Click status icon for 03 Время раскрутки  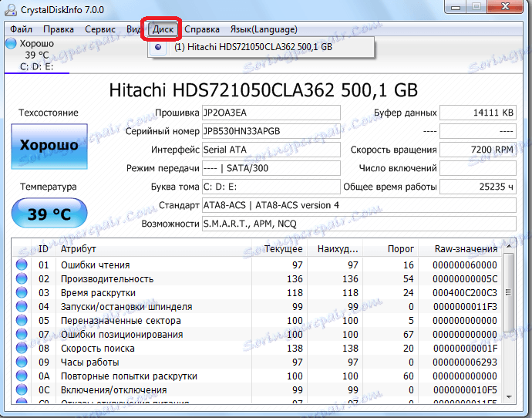(x=22, y=292)
